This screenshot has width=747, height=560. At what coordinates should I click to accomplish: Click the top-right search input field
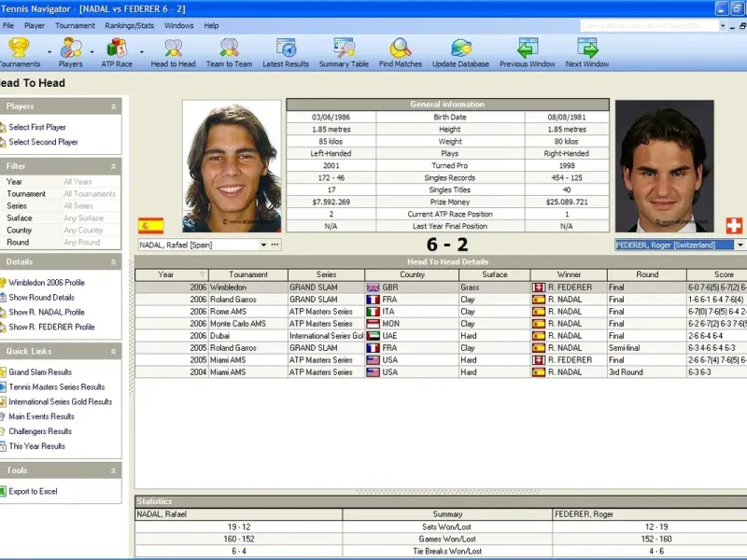pos(649,26)
